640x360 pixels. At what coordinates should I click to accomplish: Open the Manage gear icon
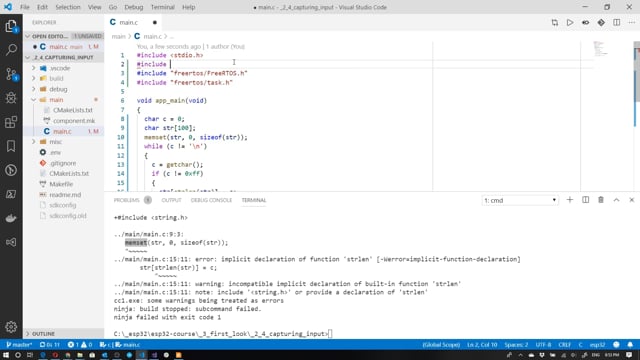point(11,327)
